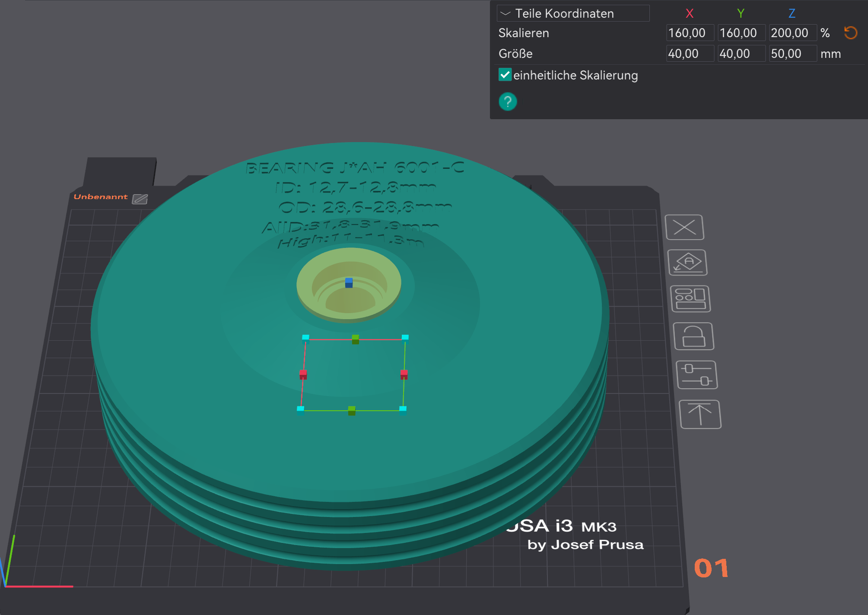Click the Größe Y value field
Screen dimensions: 868x615
pos(741,54)
